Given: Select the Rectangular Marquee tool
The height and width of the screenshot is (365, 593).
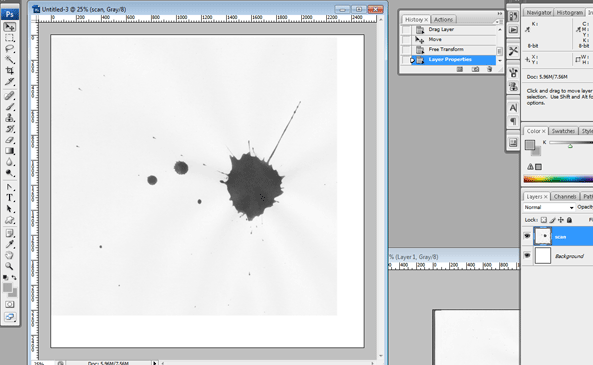Looking at the screenshot, I should 9,38.
